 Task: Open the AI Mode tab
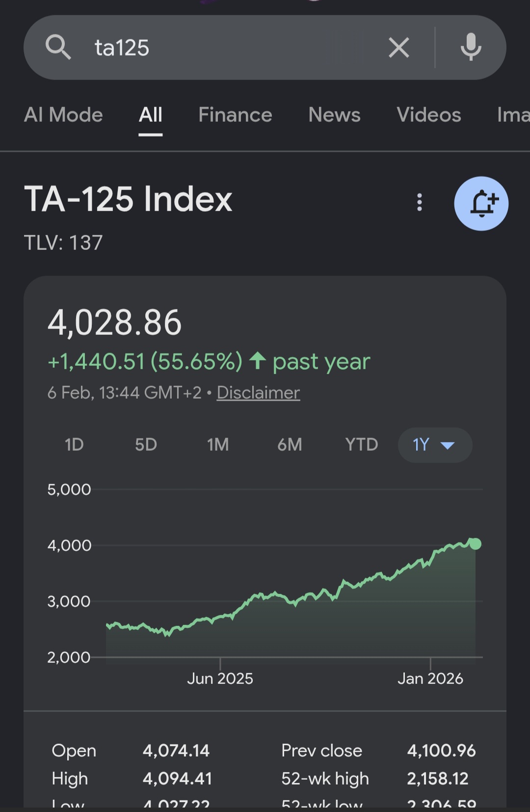63,115
